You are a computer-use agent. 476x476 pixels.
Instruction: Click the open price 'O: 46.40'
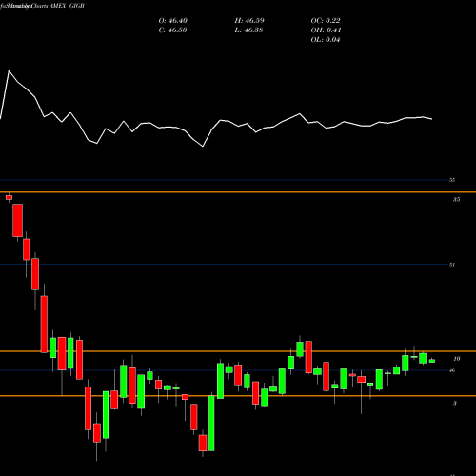[x=172, y=21]
